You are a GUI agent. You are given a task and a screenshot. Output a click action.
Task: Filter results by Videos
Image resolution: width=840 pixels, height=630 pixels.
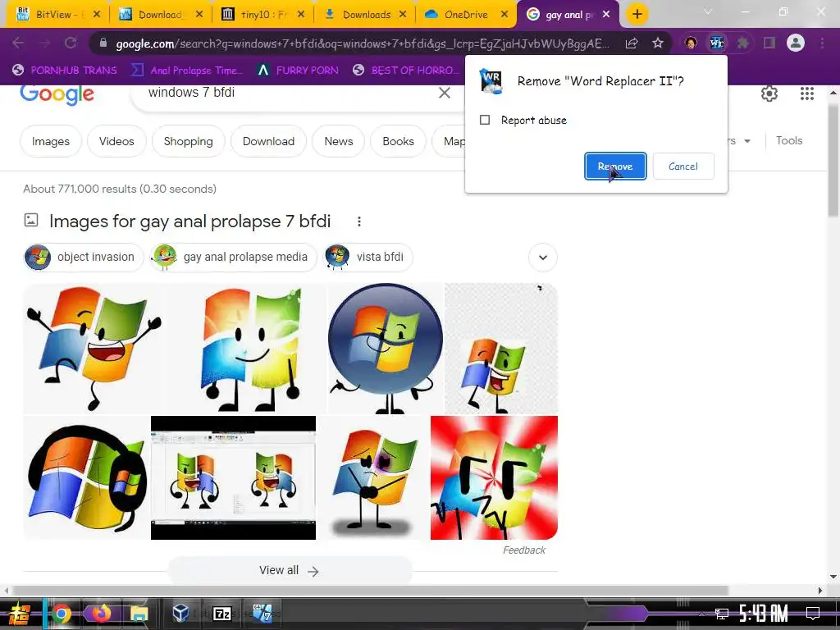coord(116,141)
